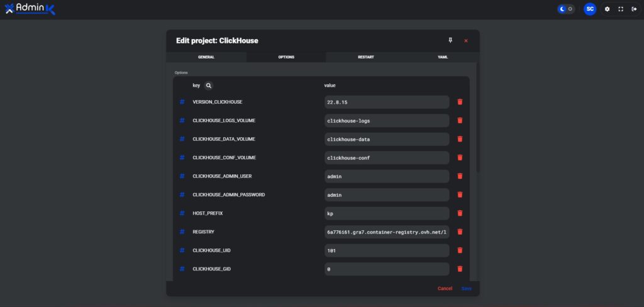Delete the HOST_PREFIX option
The width and height of the screenshot is (644, 307).
tap(460, 213)
